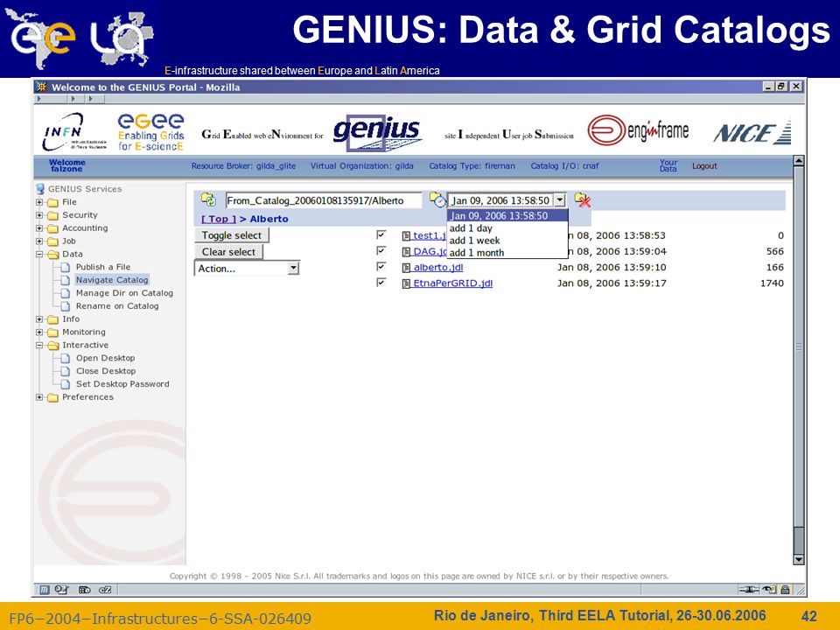Click the vertical scrollbar thumb
The image size is (840, 630).
[799, 346]
